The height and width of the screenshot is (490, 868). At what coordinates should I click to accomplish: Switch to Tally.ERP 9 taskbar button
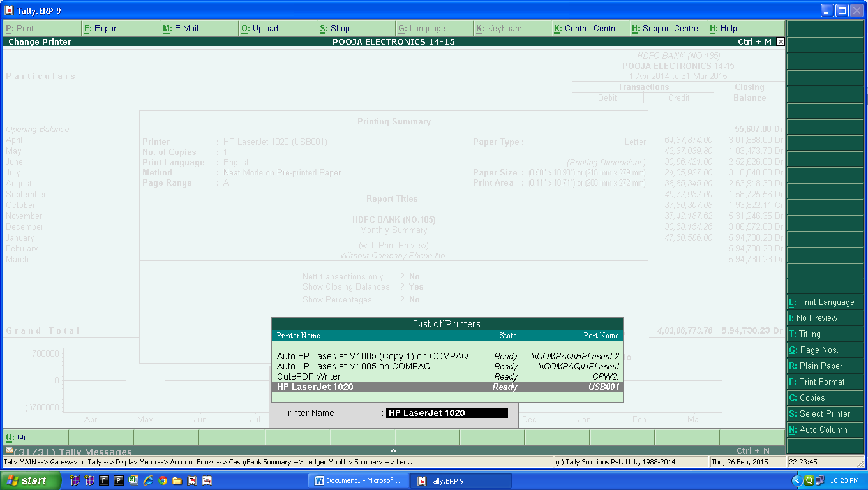tap(462, 481)
